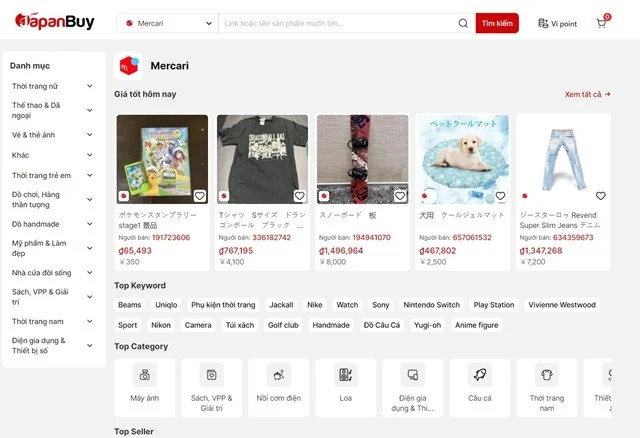The image size is (640, 438).
Task: Open the Pokemon stamp rally product photo
Action: [x=162, y=159]
